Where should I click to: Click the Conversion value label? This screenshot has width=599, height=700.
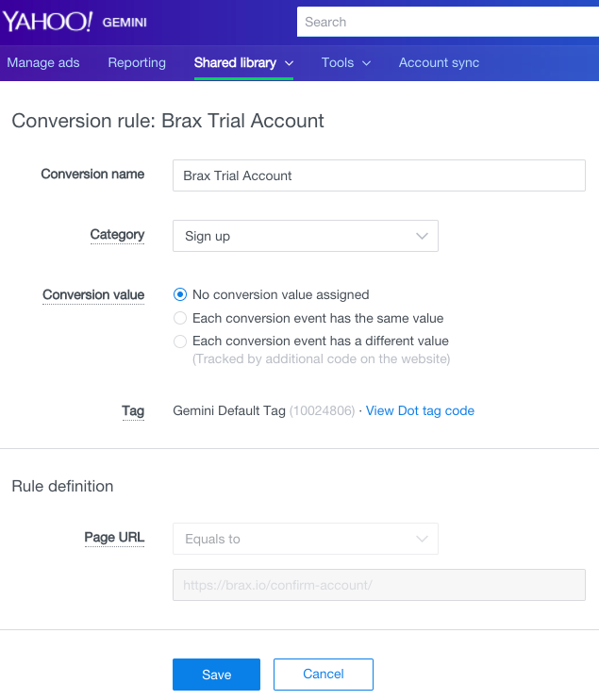click(x=93, y=295)
